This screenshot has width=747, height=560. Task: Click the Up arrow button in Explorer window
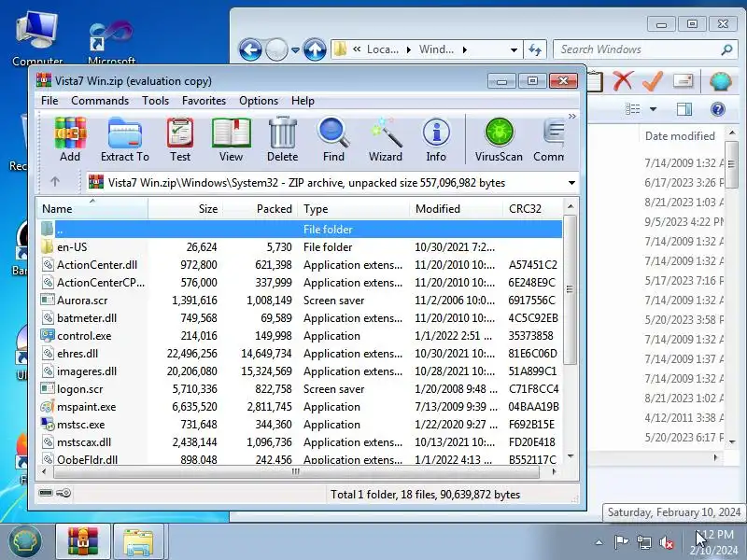click(x=315, y=49)
